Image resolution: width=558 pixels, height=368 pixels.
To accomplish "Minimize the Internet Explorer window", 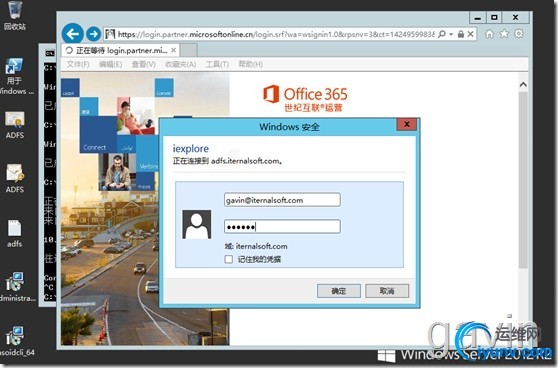I will tap(478, 17).
